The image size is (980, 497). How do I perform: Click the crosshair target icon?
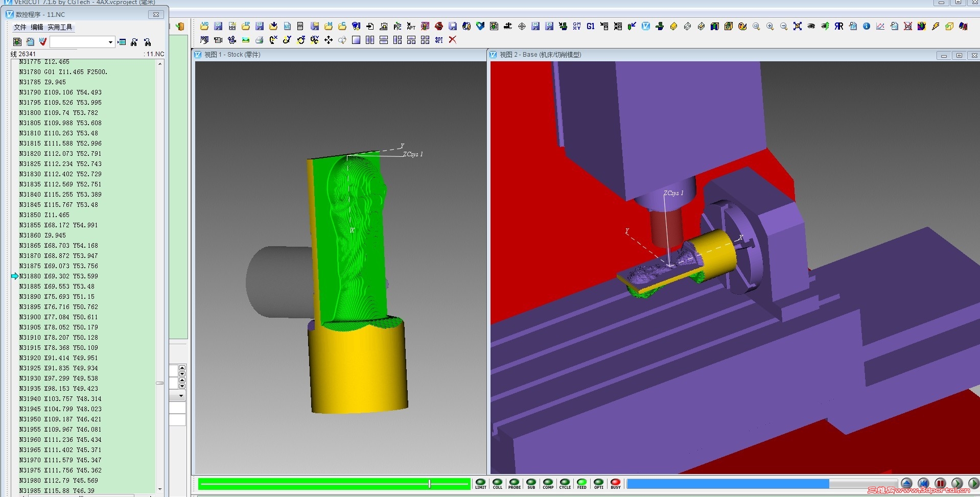click(522, 26)
